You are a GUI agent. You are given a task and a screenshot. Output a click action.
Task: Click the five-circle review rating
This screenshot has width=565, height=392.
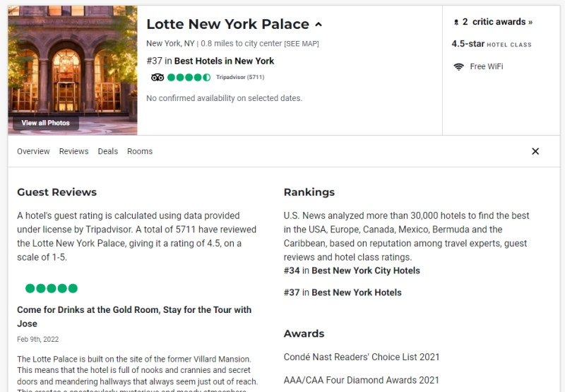coord(51,288)
